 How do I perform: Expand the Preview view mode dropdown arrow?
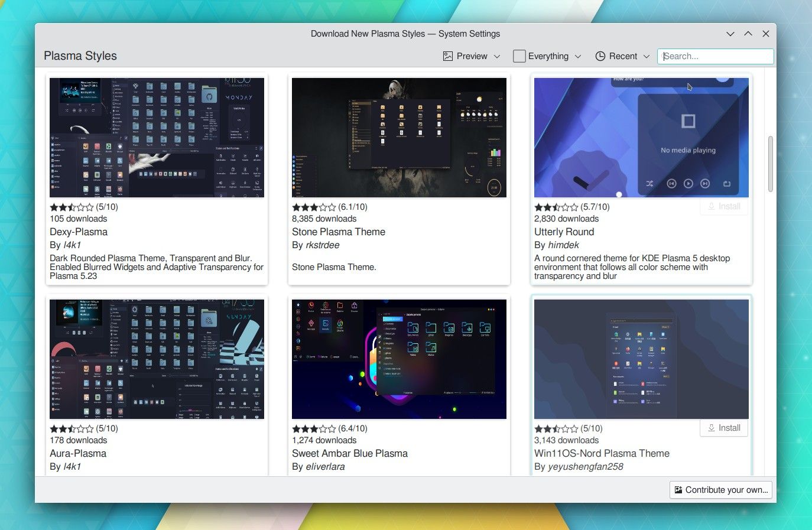497,56
